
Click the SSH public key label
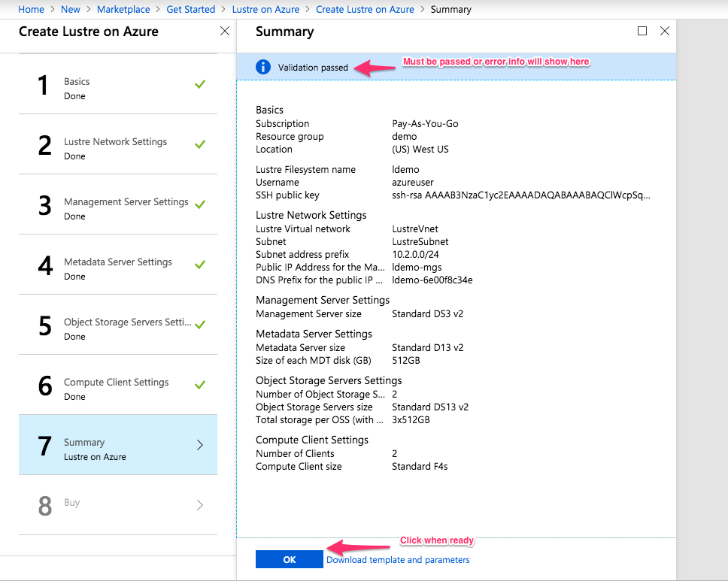pyautogui.click(x=287, y=195)
